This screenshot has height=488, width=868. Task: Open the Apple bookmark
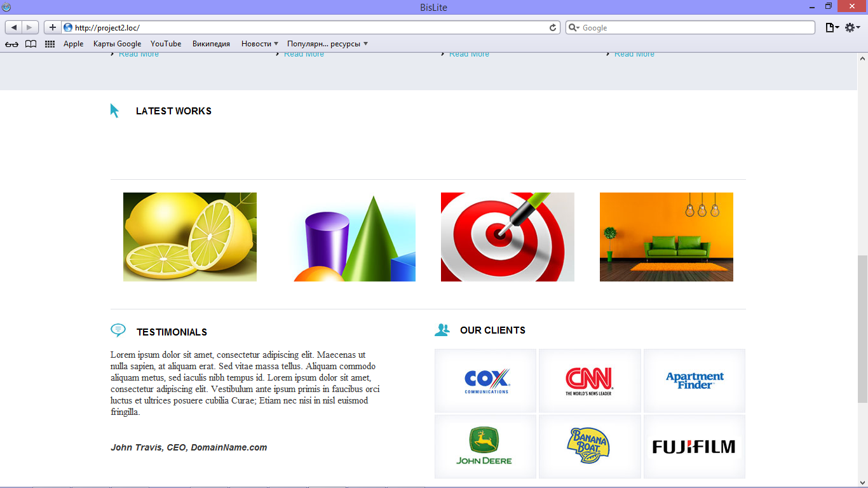tap(73, 44)
